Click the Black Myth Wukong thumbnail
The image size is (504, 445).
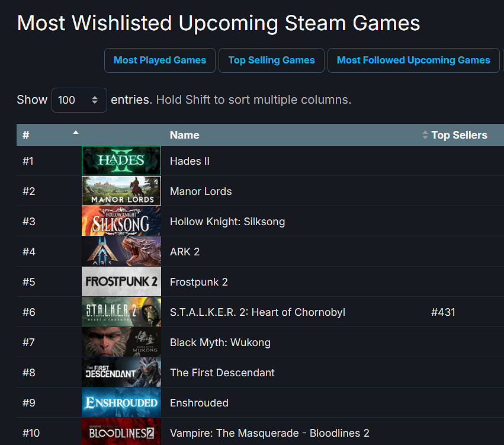121,342
